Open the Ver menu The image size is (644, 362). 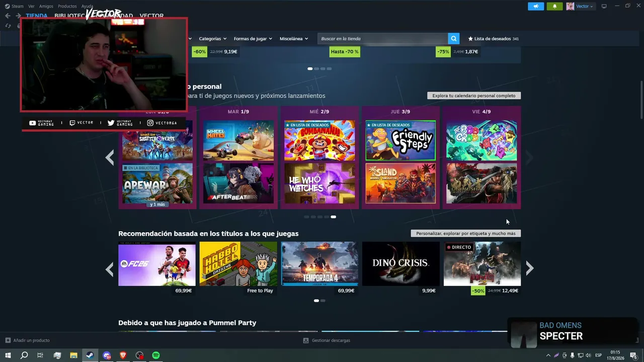pyautogui.click(x=31, y=7)
